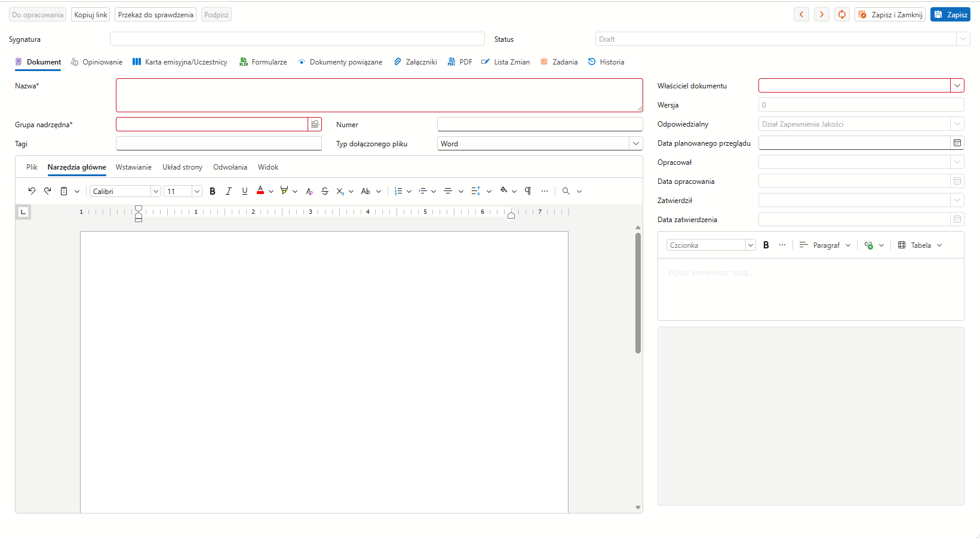This screenshot has height=538, width=980.
Task: Click the blue Zapisz button
Action: coord(950,14)
